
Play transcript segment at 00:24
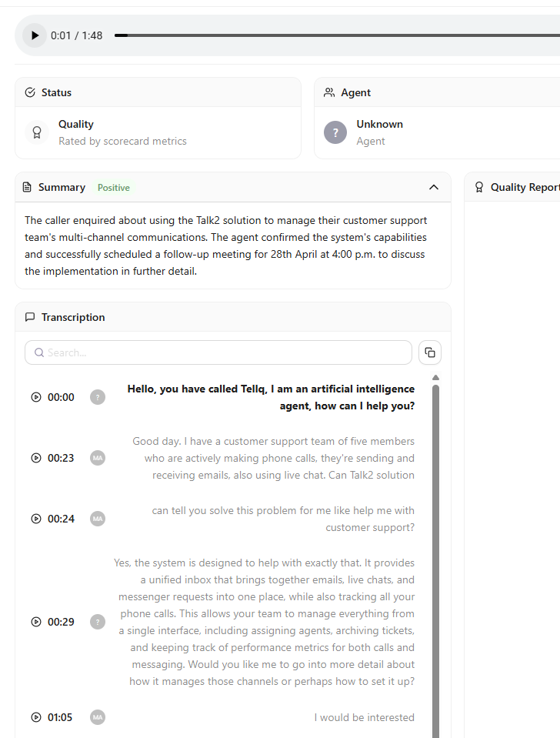36,519
